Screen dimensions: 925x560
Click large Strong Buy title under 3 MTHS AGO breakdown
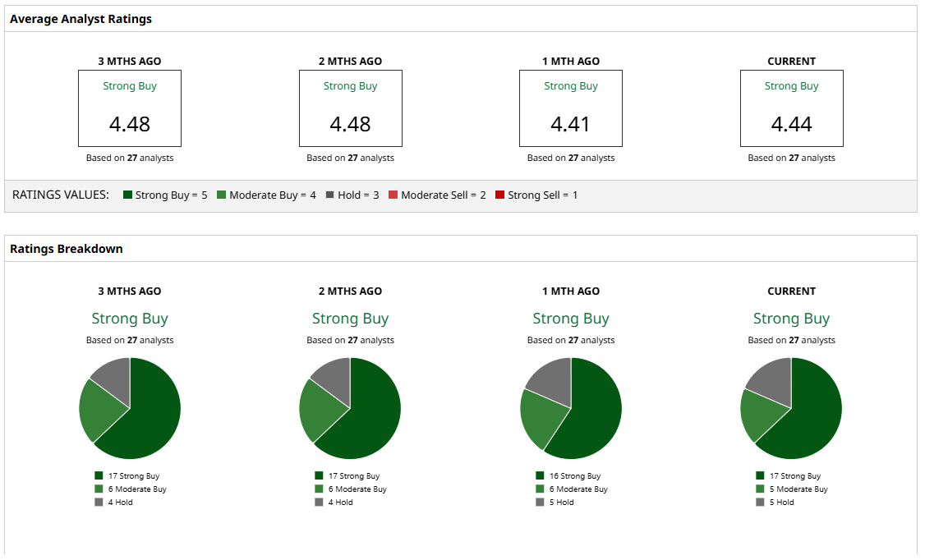click(130, 319)
